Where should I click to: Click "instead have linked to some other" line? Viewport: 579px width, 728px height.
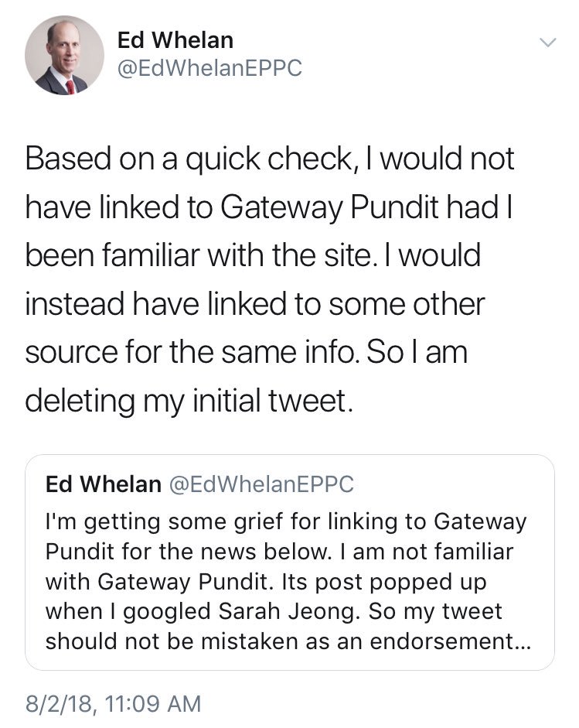(x=255, y=305)
